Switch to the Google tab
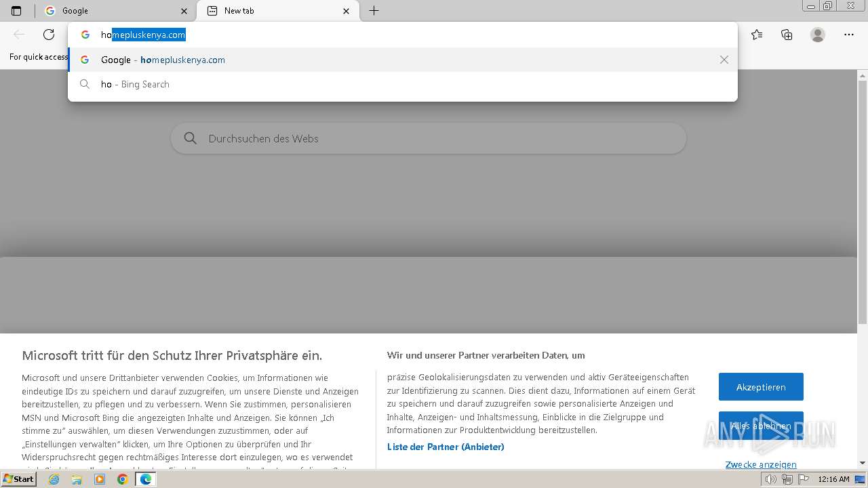The image size is (868, 488). (115, 11)
